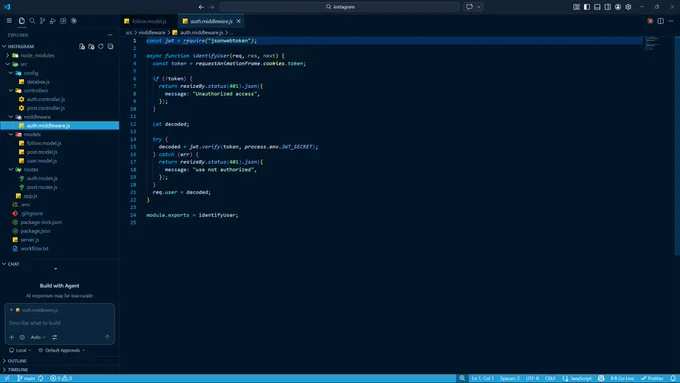The width and height of the screenshot is (680, 383).
Task: Click the middleware breadcrumb segment
Action: coord(152,33)
